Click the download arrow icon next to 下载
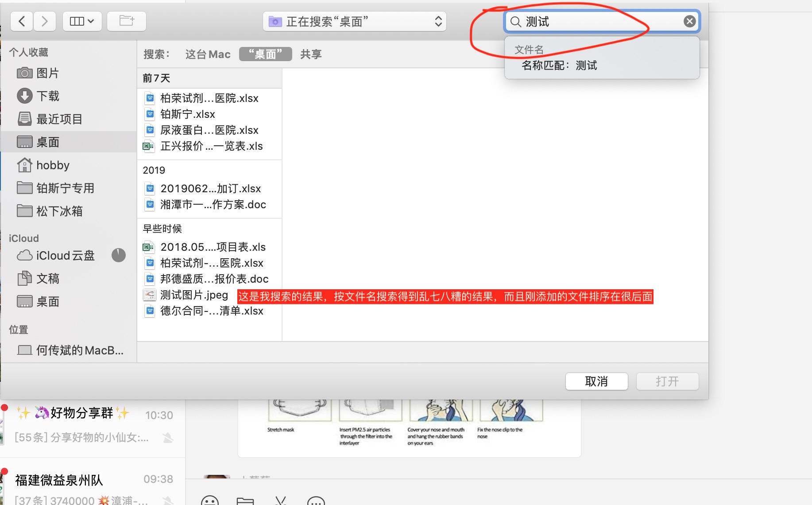812x505 pixels. pos(24,96)
